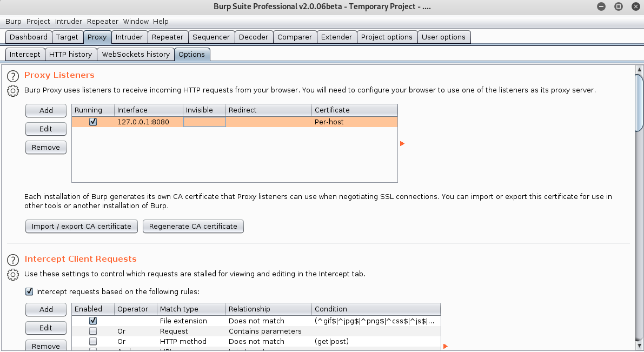The height and width of the screenshot is (352, 644).
Task: Switch to the Dashboard tab
Action: [x=28, y=37]
